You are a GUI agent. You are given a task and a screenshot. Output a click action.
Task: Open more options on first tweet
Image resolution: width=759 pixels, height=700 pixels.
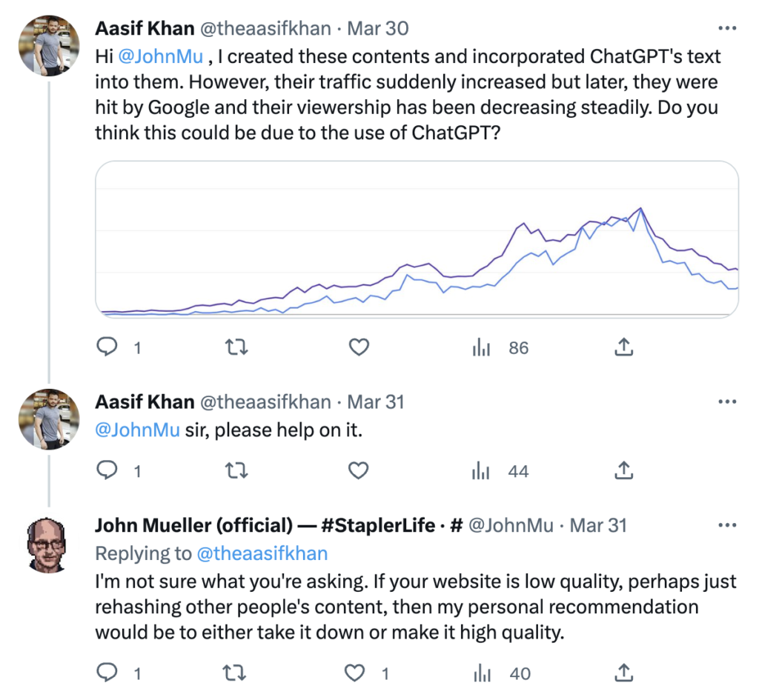click(728, 29)
